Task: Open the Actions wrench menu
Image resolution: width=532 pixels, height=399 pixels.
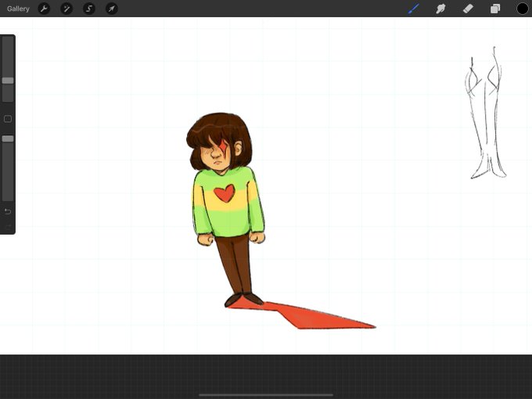Action: [x=44, y=9]
